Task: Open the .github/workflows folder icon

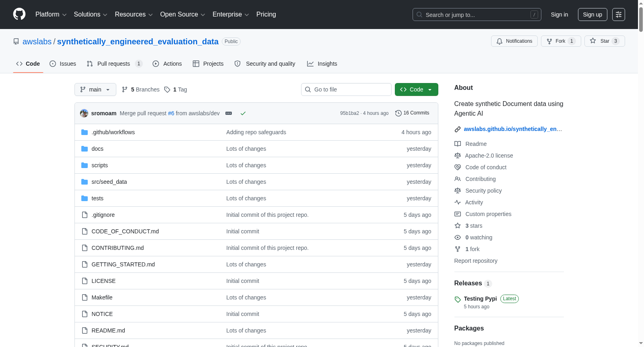Action: pyautogui.click(x=85, y=132)
